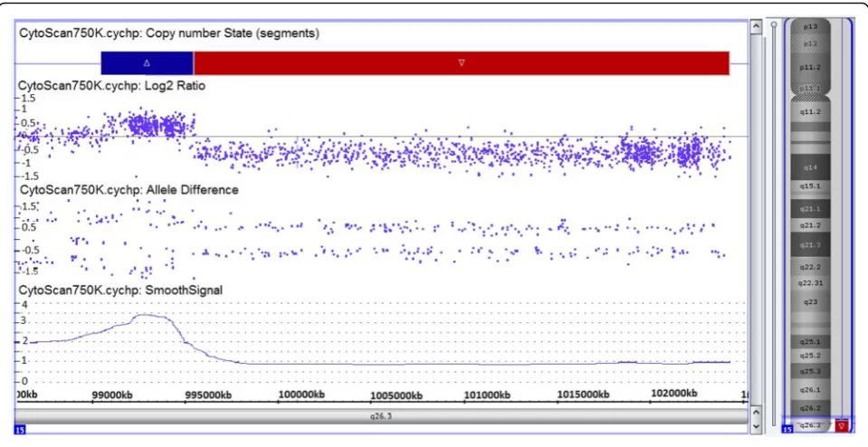The height and width of the screenshot is (447, 868).
Task: Click the red copy number loss segment
Action: pos(462,63)
